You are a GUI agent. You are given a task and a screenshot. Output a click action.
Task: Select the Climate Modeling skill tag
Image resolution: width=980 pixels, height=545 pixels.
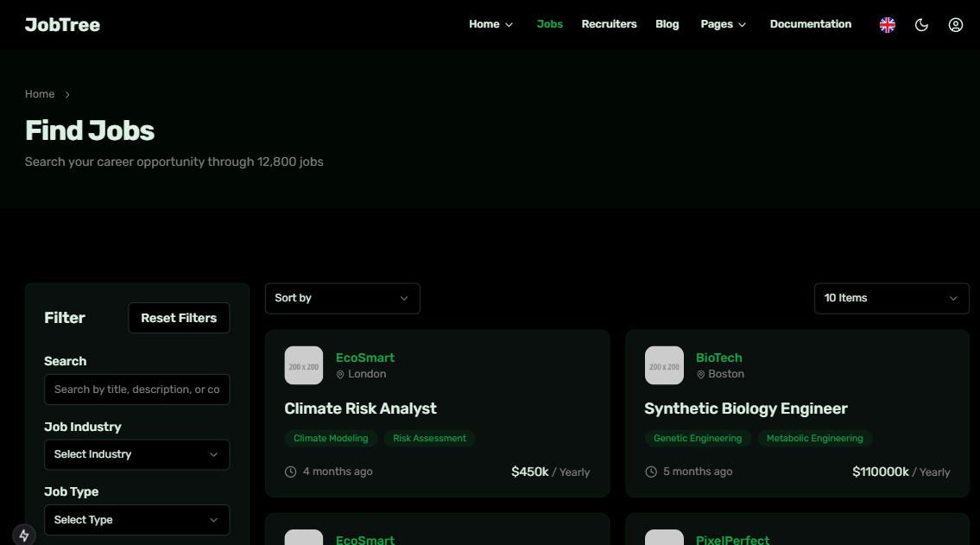[331, 438]
